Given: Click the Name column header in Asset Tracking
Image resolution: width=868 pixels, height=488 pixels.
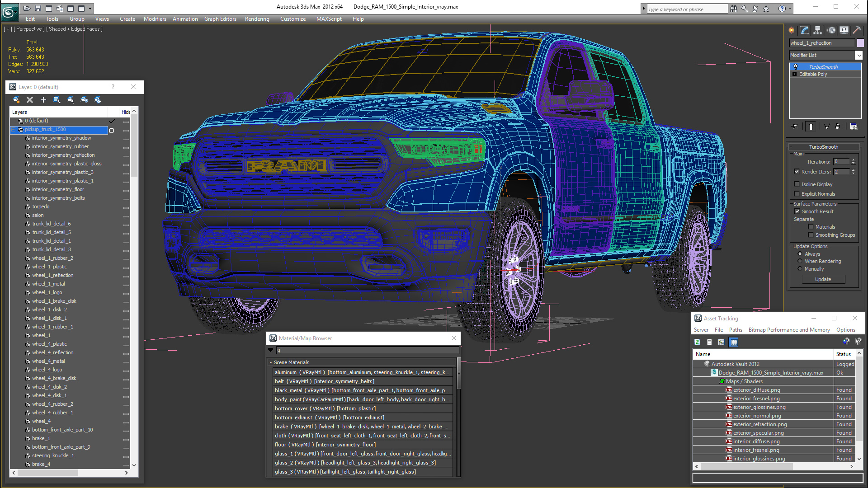Looking at the screenshot, I should pyautogui.click(x=763, y=354).
